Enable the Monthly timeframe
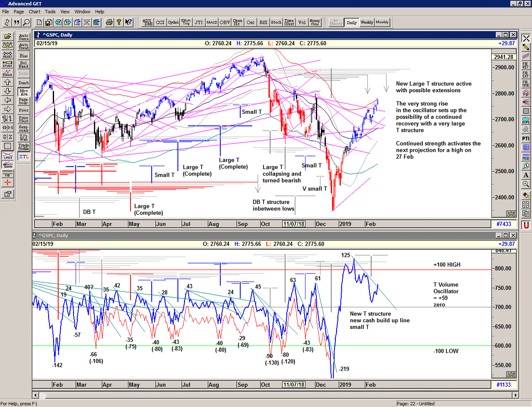Image resolution: width=532 pixels, height=407 pixels. [382, 22]
